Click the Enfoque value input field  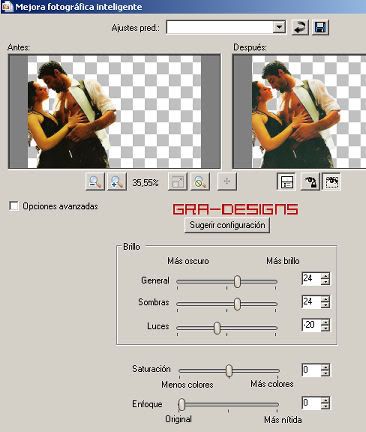(311, 403)
